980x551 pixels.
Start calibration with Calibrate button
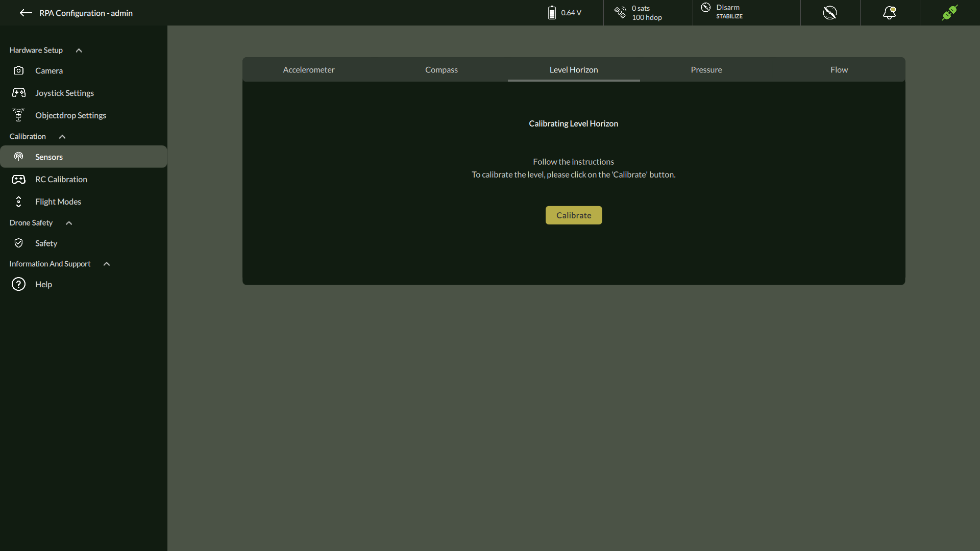click(574, 215)
